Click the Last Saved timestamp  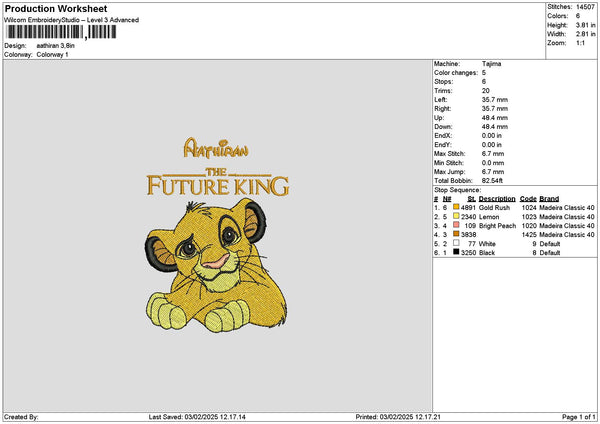coord(197,417)
